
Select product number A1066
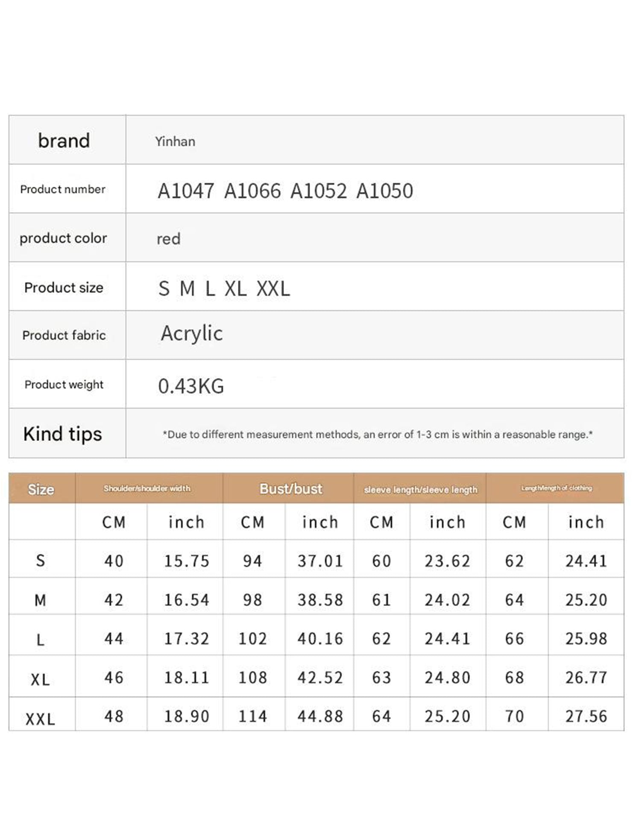252,191
